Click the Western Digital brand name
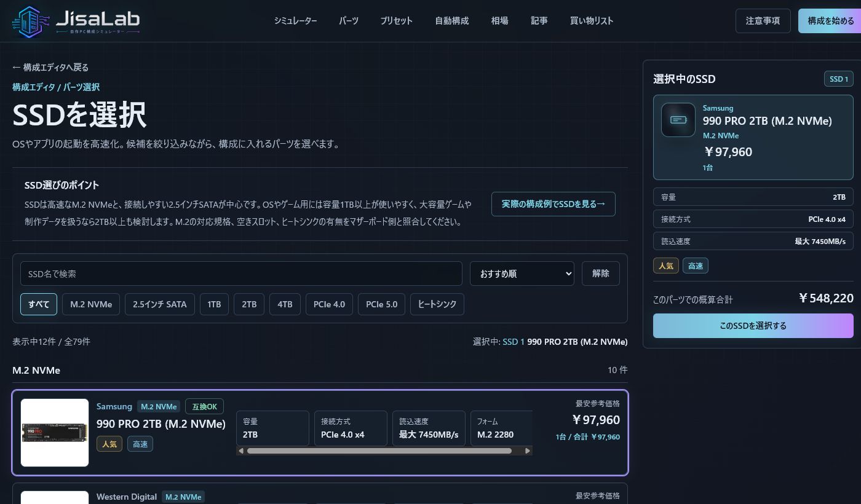Viewport: 861px width, 504px height. [x=127, y=497]
